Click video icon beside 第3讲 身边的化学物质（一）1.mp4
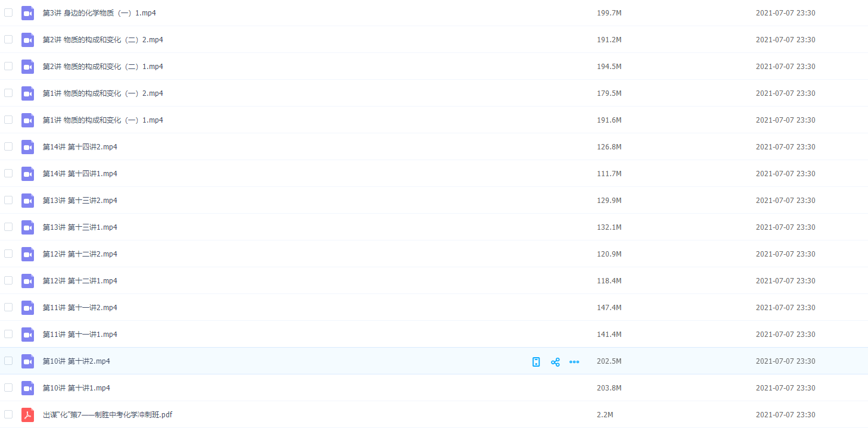This screenshot has width=868, height=428. (x=27, y=13)
